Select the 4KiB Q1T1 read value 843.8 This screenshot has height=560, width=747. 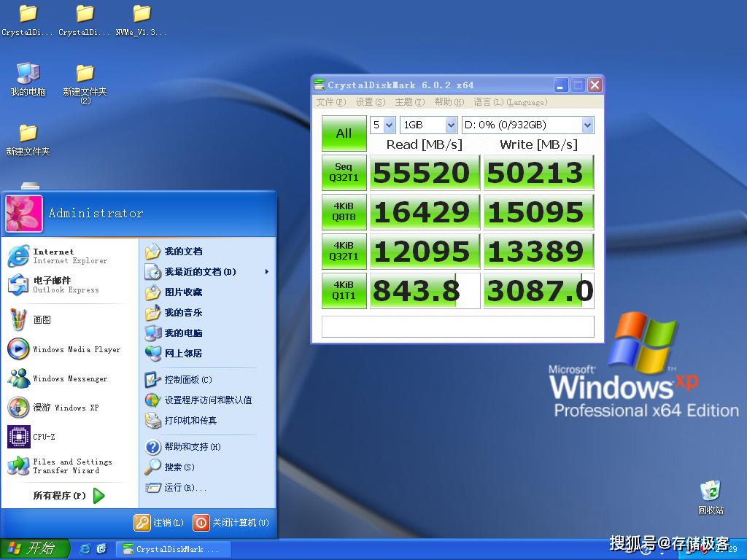(425, 290)
